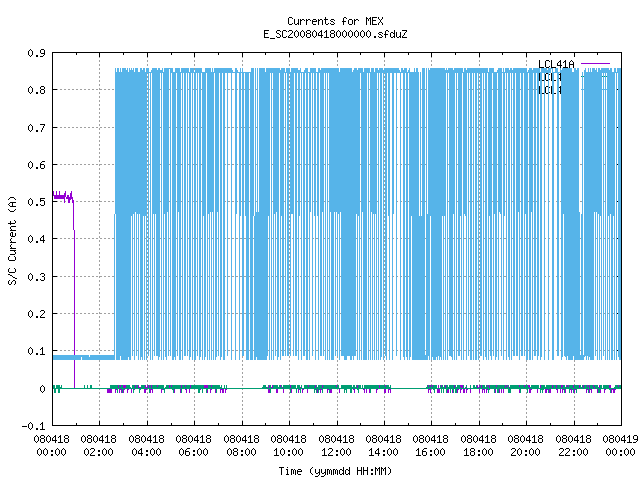640x480 pixels.
Task: Click the y-axis tick value "0.7"
Action: (x=36, y=128)
